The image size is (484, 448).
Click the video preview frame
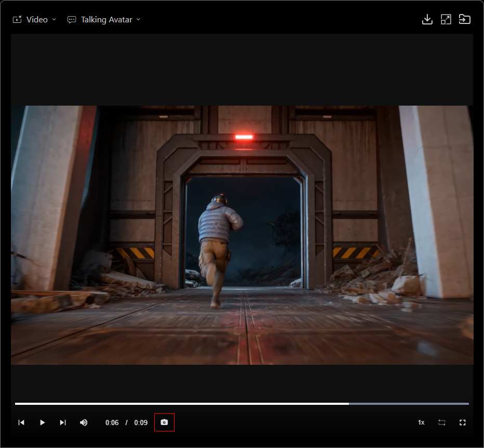pyautogui.click(x=242, y=235)
